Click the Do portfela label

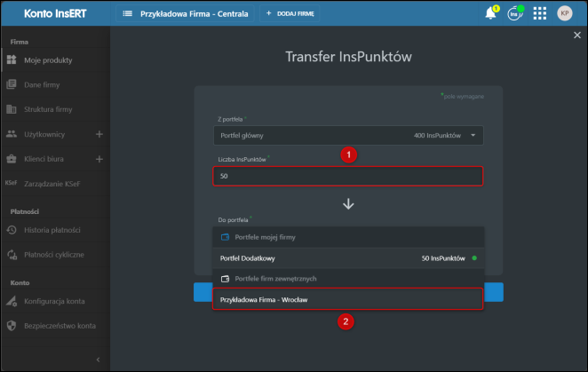tap(233, 220)
